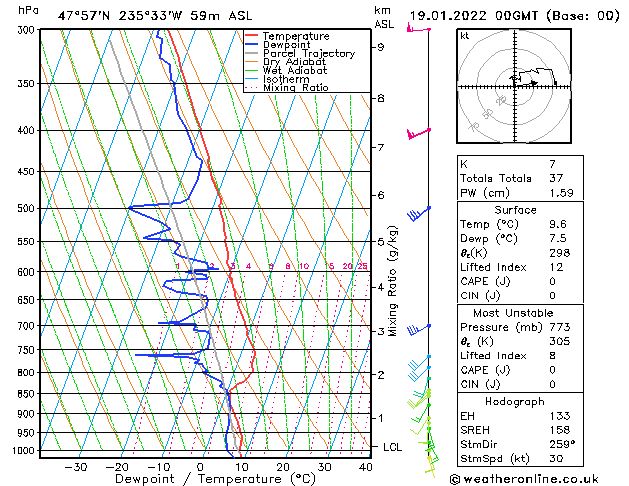Click the Most Unstable theta-e value 305
This screenshot has height=486, width=629.
560,341
